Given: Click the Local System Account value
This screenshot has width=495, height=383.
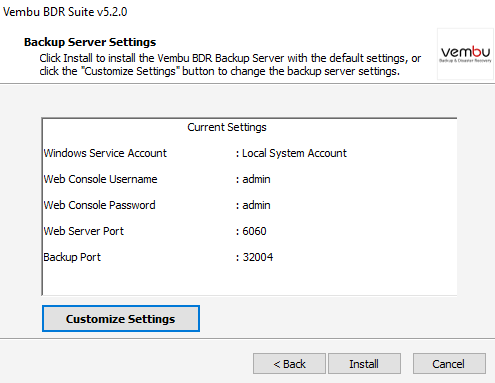Looking at the screenshot, I should [294, 153].
